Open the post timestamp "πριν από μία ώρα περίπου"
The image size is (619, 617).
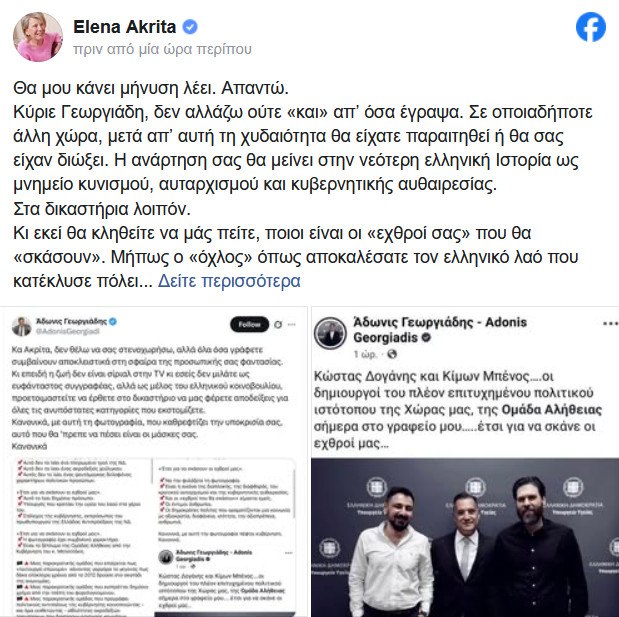[x=162, y=49]
